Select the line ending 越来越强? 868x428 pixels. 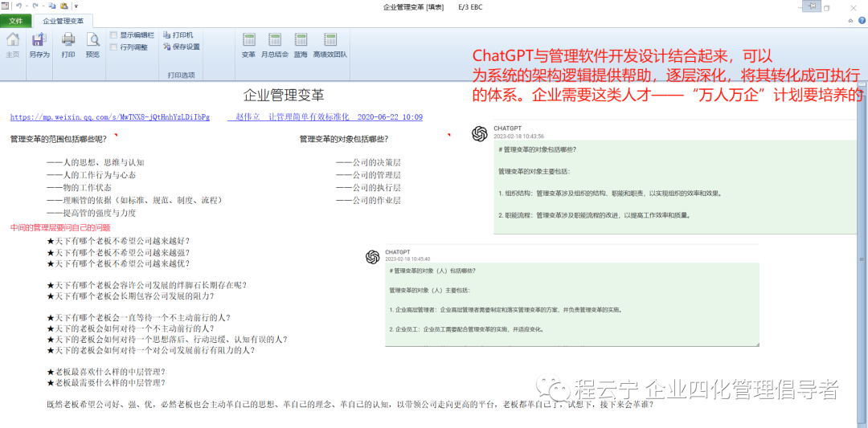click(x=118, y=252)
